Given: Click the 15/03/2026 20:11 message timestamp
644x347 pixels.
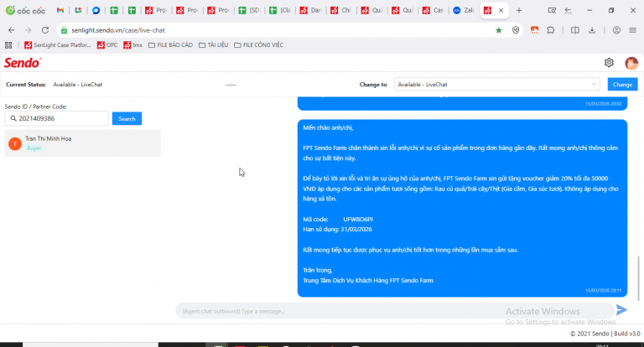Looking at the screenshot, I should click(604, 290).
